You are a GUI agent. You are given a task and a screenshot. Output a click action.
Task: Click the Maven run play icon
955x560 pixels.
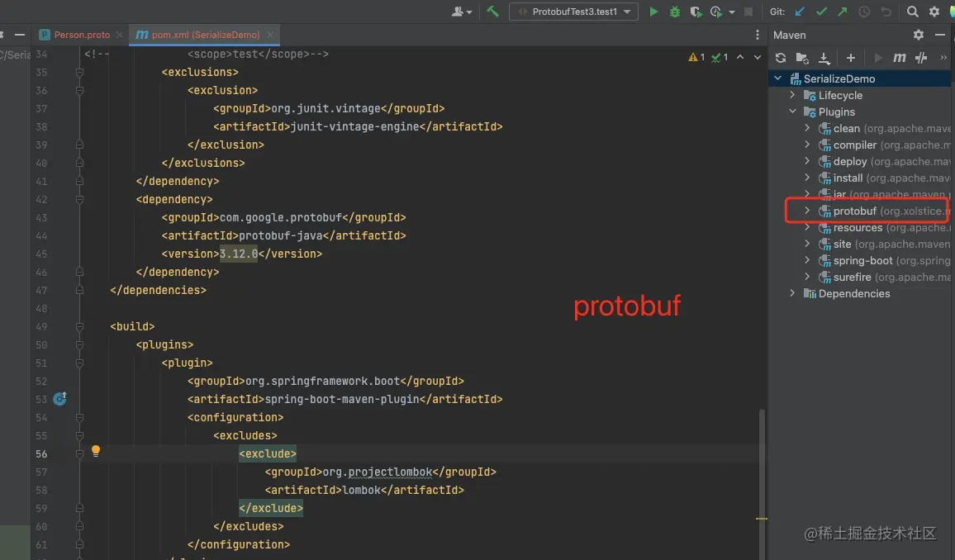(x=877, y=58)
